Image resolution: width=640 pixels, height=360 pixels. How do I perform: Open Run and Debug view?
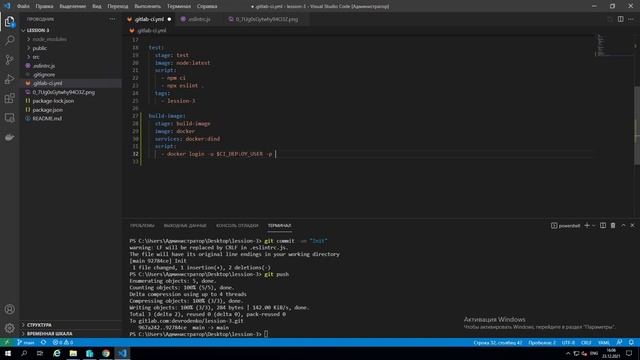pos(9,79)
